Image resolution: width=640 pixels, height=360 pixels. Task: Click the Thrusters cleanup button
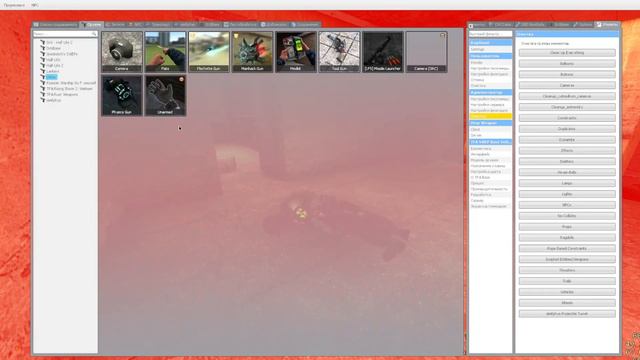[567, 270]
